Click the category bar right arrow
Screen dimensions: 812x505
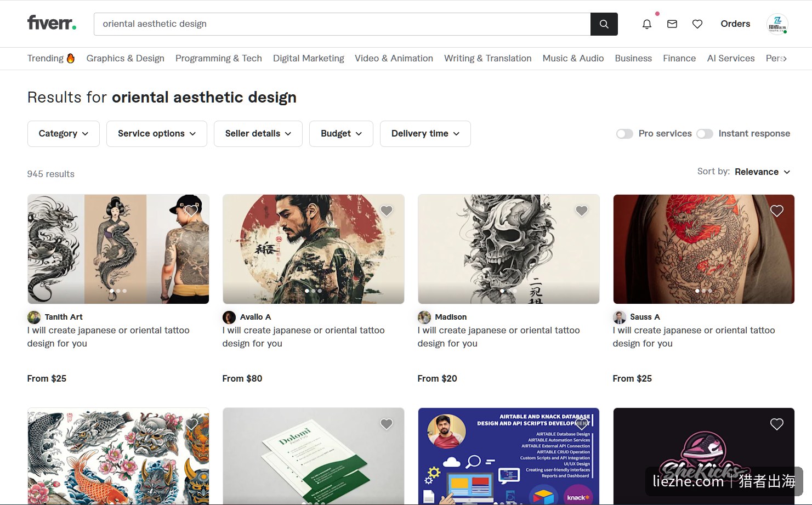785,59
